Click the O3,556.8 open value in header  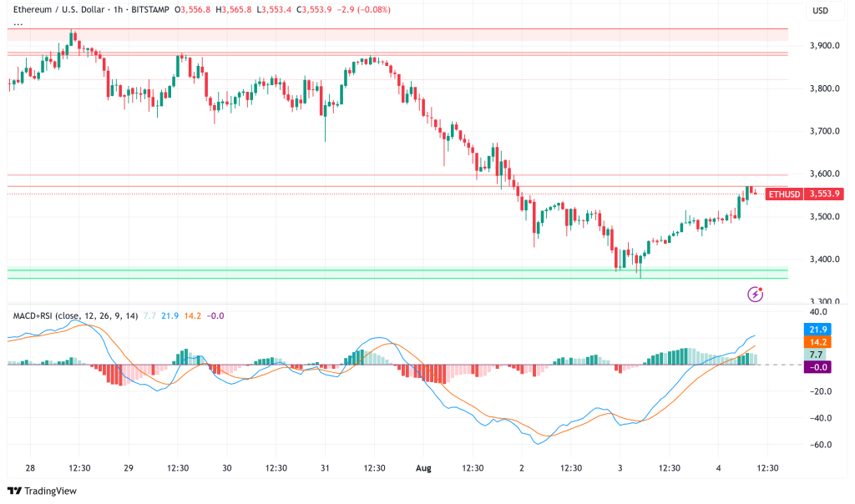point(193,10)
